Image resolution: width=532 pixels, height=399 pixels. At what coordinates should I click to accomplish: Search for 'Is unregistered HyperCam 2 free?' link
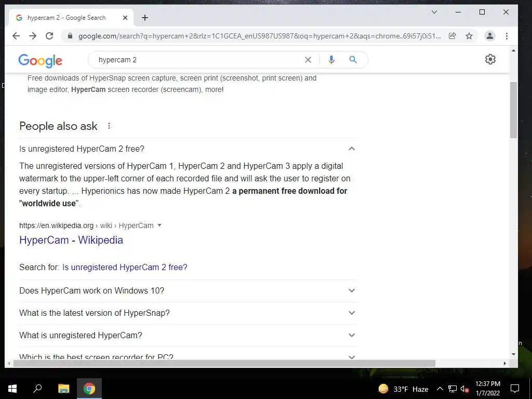click(125, 268)
